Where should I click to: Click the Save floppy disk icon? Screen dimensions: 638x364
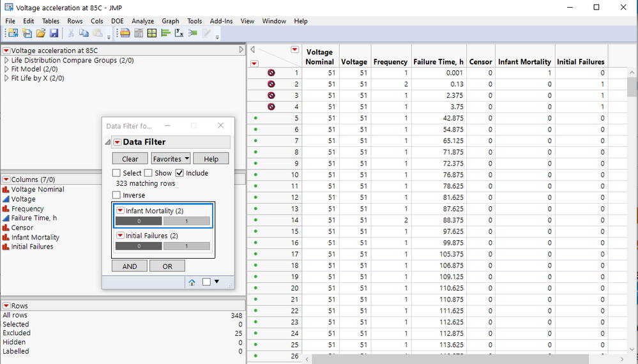[54, 33]
